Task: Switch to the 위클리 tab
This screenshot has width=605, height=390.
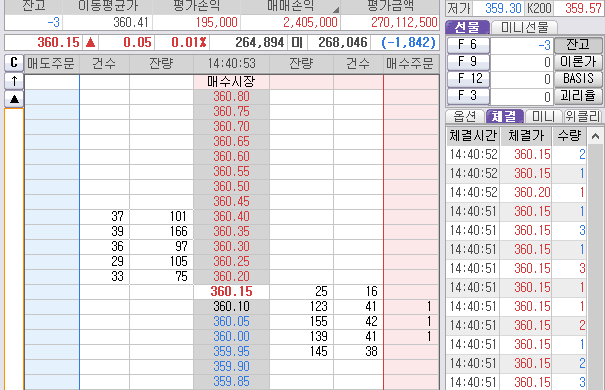Action: point(583,116)
